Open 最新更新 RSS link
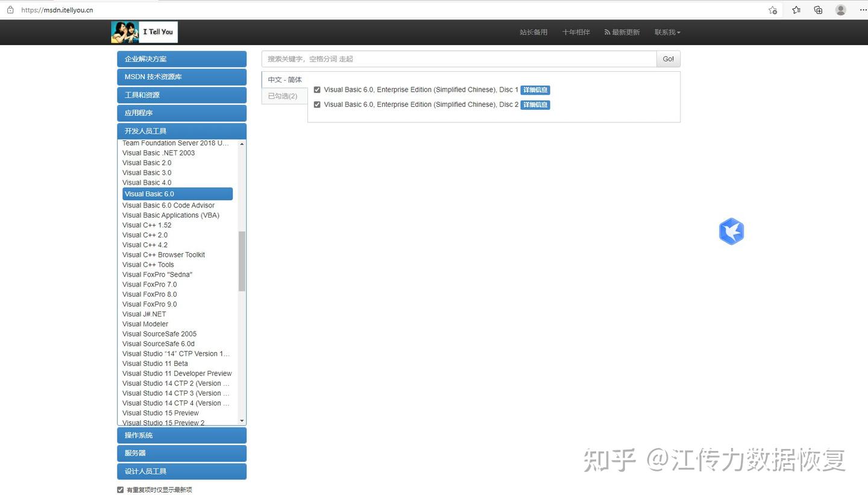Screen dimensions: 868x495 (622, 33)
